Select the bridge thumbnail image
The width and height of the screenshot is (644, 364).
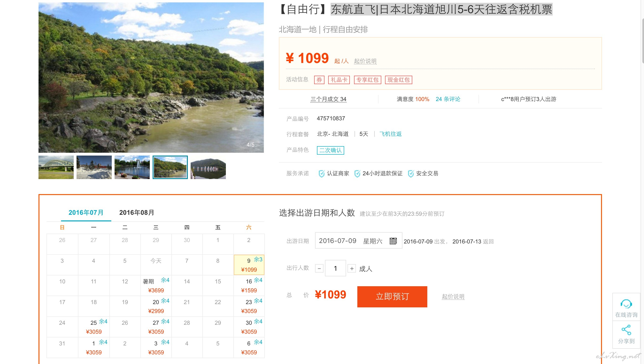coord(56,167)
